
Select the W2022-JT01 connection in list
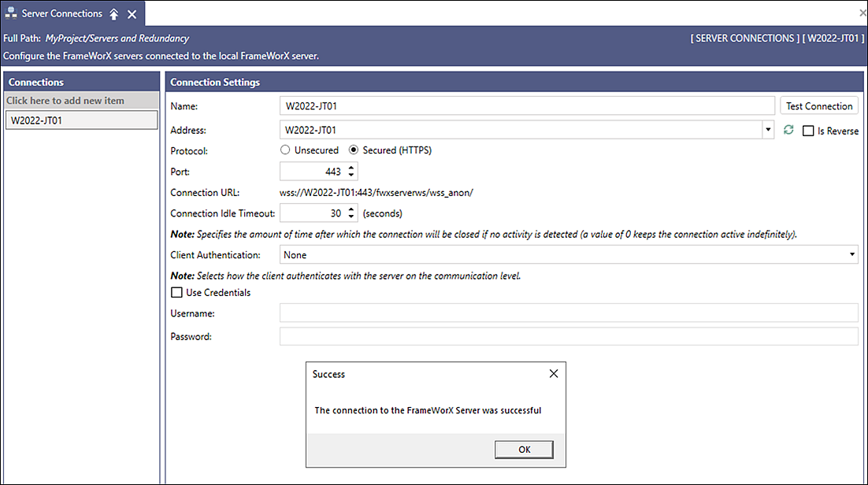click(81, 120)
